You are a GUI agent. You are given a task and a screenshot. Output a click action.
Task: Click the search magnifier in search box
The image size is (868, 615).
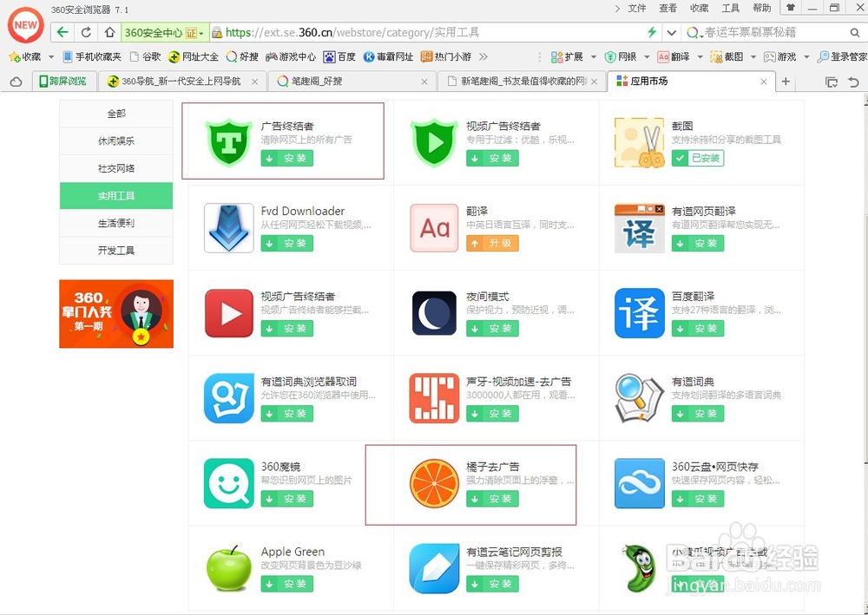(x=854, y=32)
